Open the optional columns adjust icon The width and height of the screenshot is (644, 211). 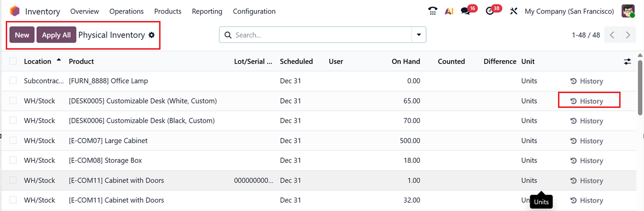(x=627, y=62)
